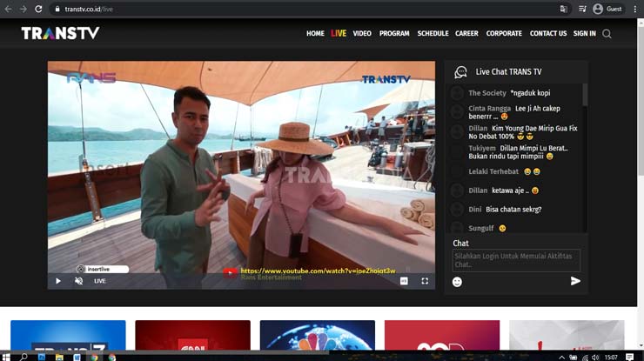
Task: Click 'Dini' chat message row
Action: pos(515,210)
